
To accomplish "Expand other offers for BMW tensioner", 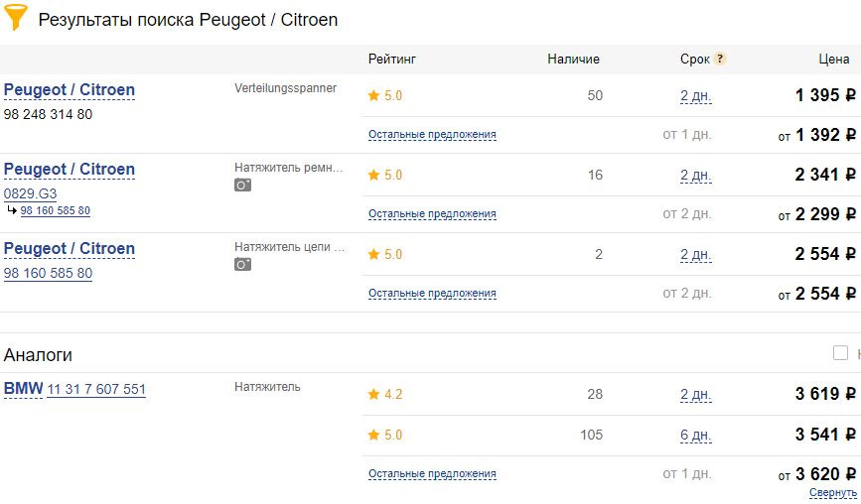I will (432, 475).
